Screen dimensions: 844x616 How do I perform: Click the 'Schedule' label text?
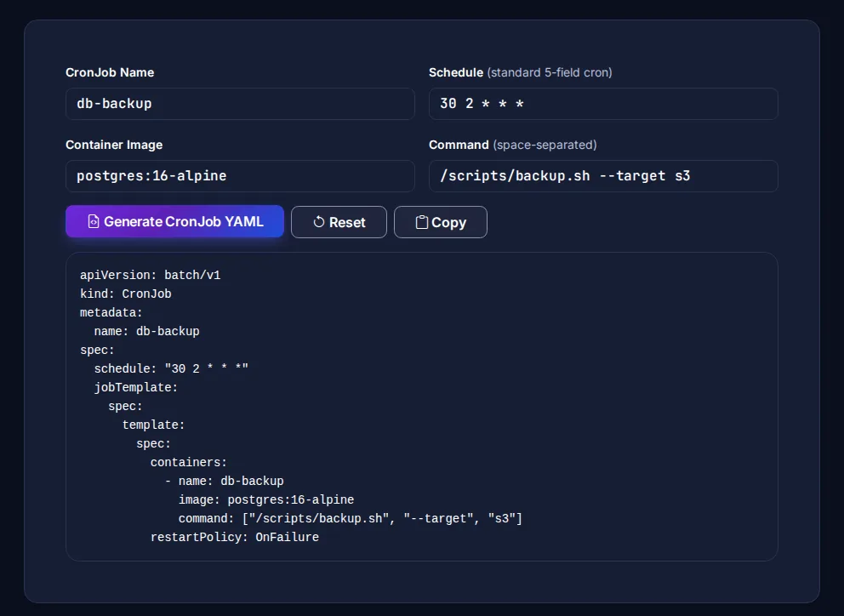point(456,72)
